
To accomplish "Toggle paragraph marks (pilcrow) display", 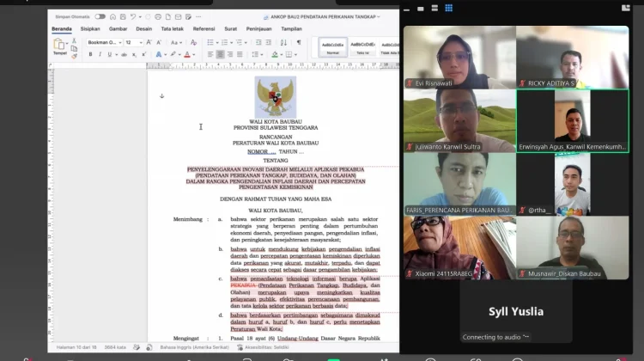I will tap(299, 42).
